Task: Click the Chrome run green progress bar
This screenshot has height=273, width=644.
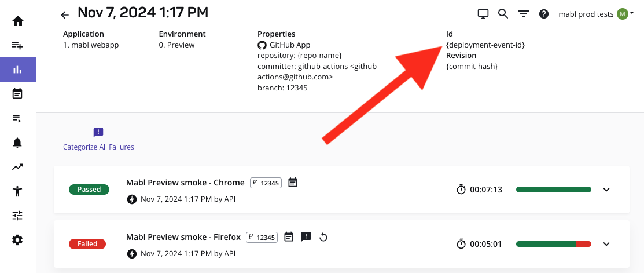Action: click(553, 190)
